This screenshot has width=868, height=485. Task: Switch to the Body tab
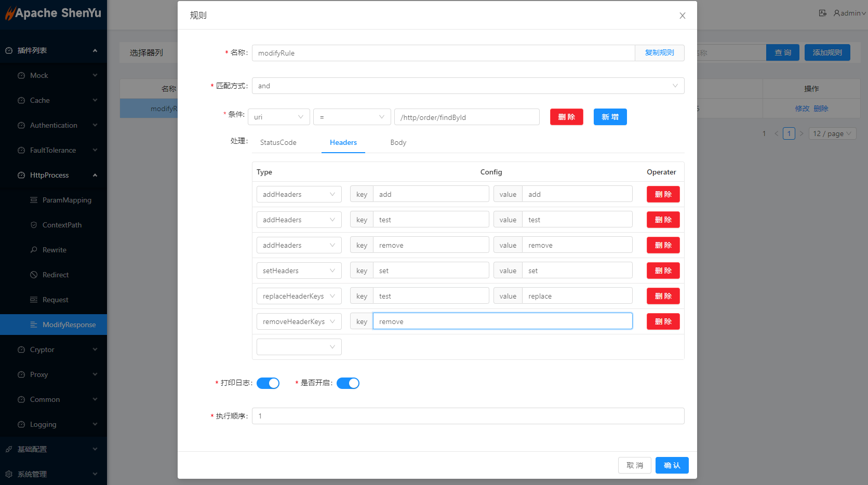[x=398, y=142]
